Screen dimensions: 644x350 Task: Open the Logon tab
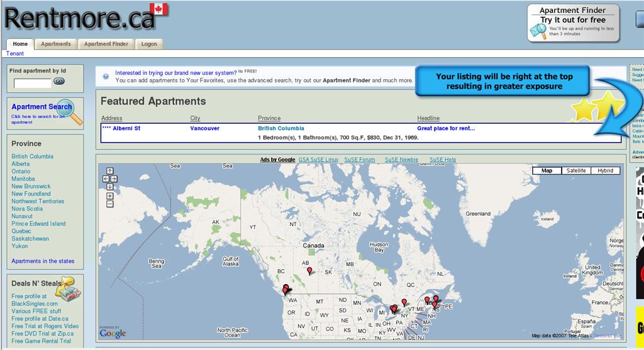point(149,44)
